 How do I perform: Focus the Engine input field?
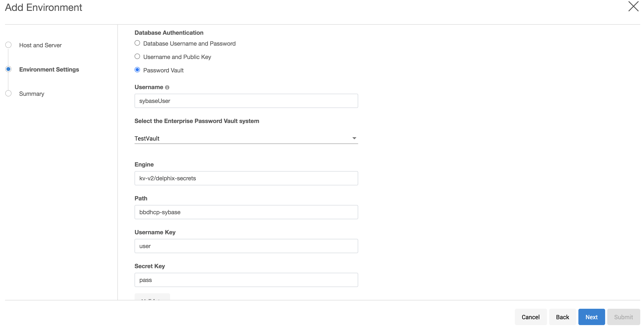point(246,178)
